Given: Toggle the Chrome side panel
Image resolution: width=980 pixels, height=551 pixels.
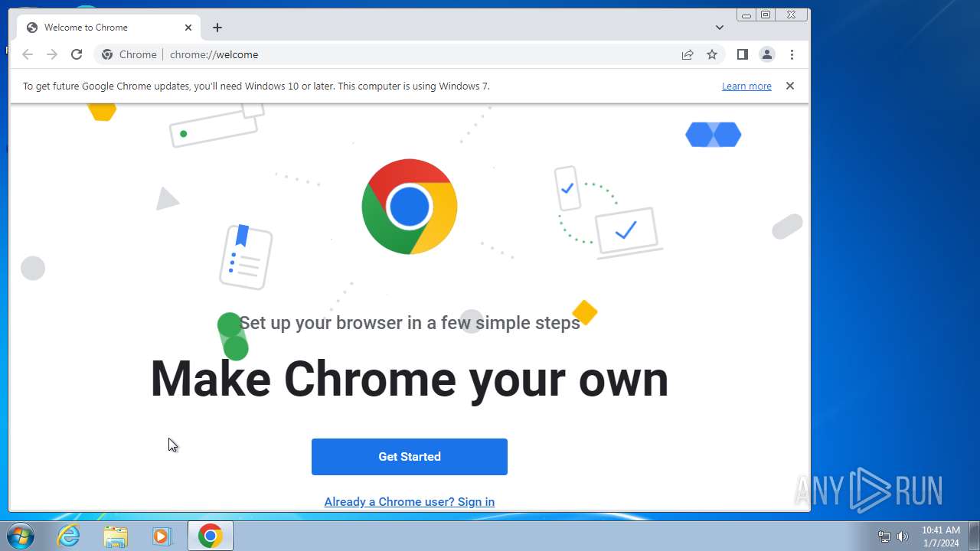Looking at the screenshot, I should (742, 54).
